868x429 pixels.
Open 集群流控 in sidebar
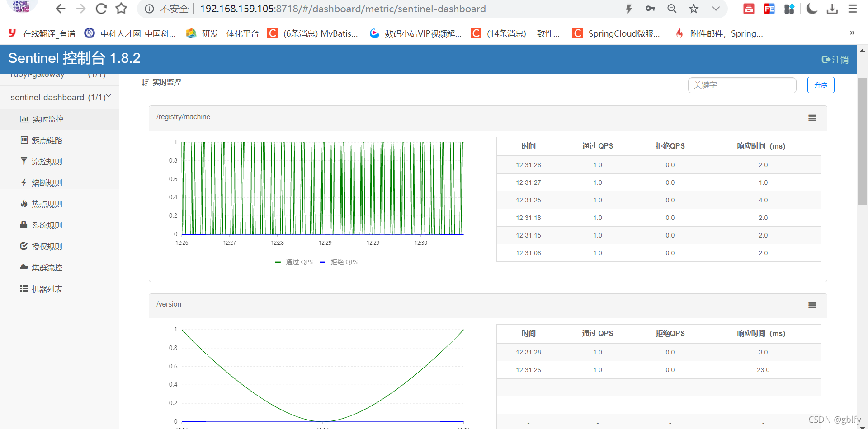(60, 268)
